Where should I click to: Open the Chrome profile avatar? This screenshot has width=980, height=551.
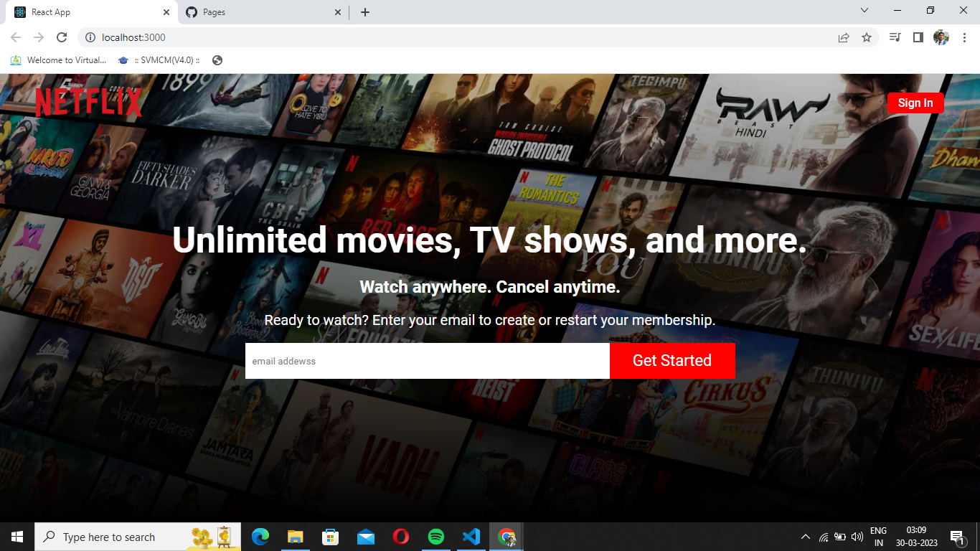(x=941, y=37)
